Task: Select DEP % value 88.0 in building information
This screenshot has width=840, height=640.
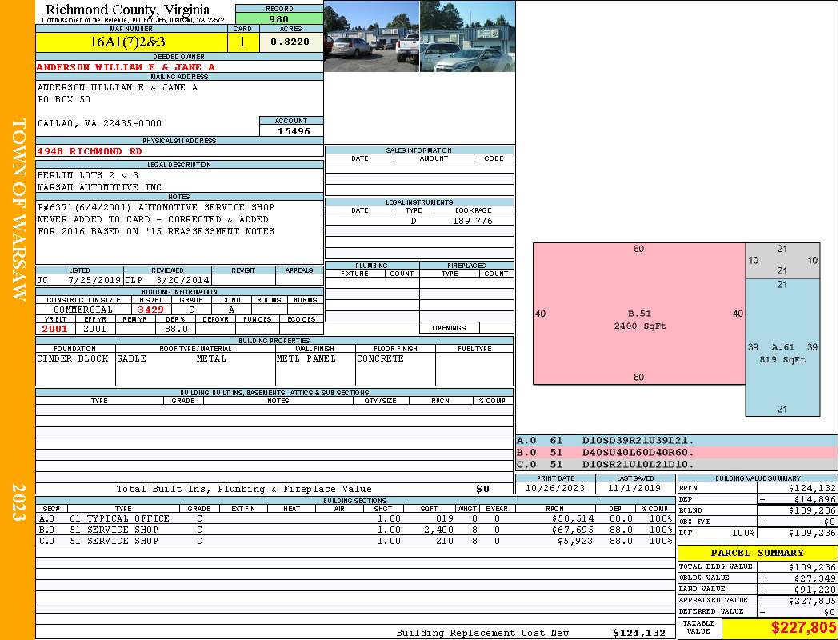Action: 176,329
